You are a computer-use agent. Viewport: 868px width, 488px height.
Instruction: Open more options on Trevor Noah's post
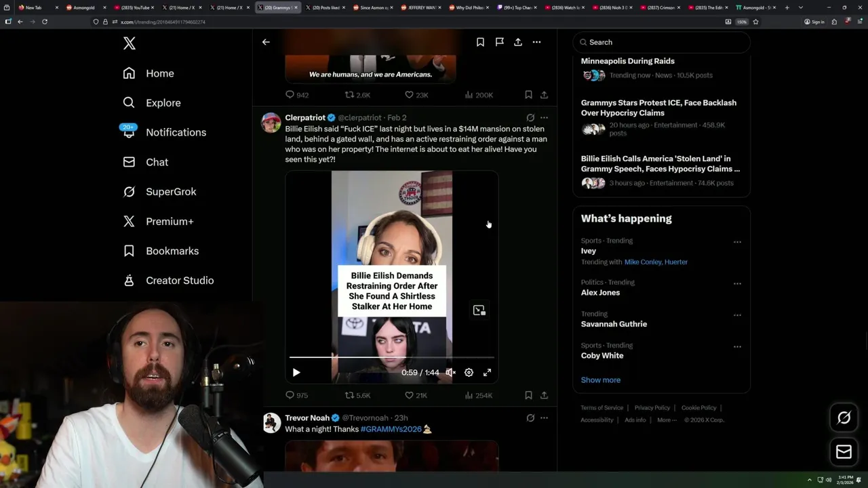point(544,418)
